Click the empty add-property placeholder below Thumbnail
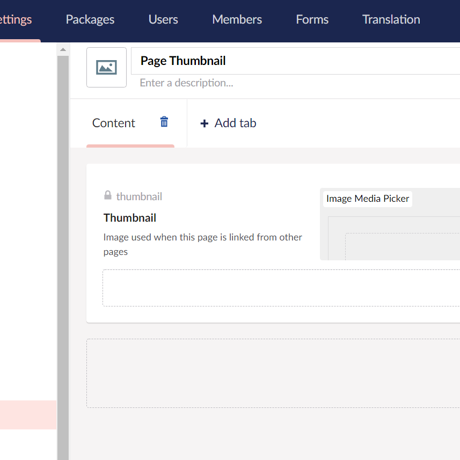The image size is (460, 460). point(281,288)
